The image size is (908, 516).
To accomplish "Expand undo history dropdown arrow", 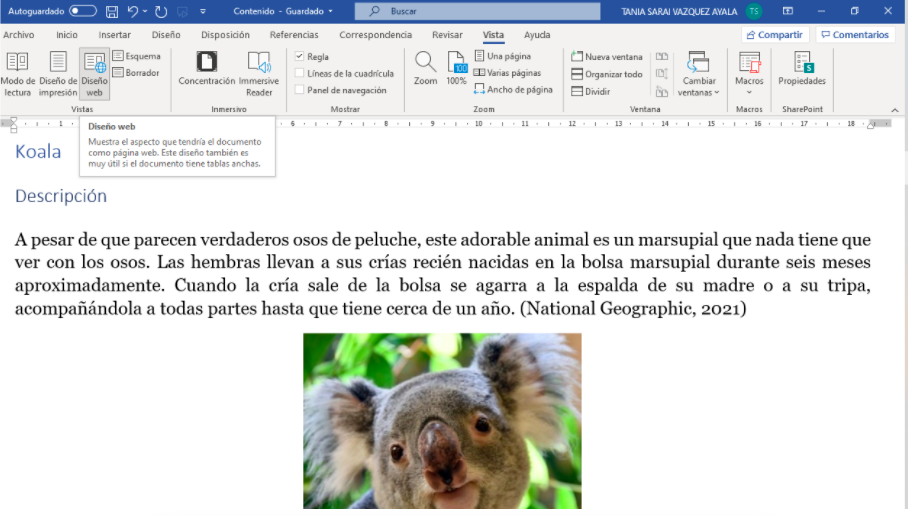I will pyautogui.click(x=145, y=11).
